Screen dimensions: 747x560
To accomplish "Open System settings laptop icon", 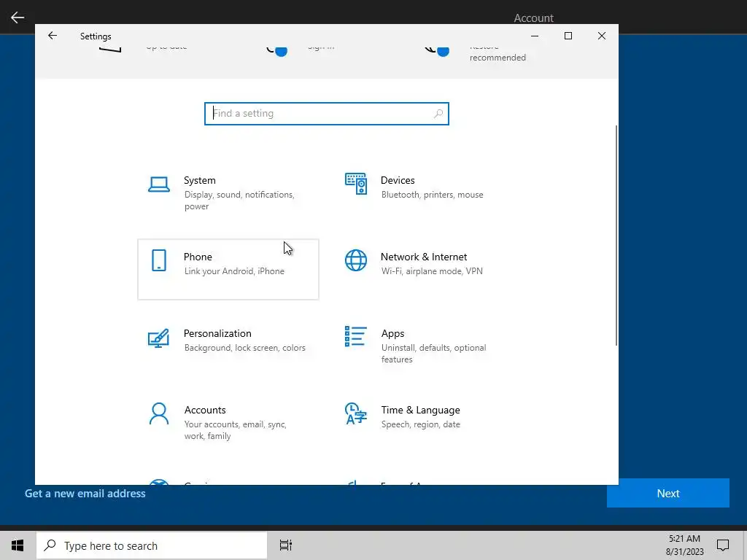I will coord(158,184).
